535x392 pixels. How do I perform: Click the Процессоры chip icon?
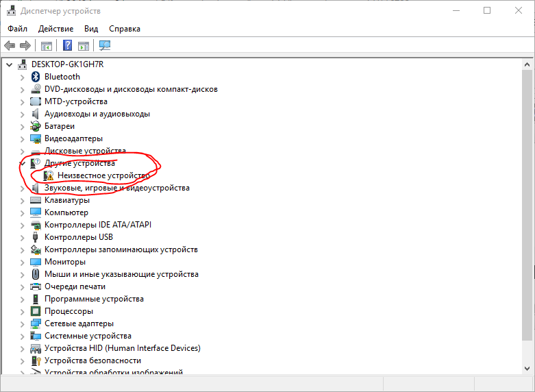click(36, 311)
